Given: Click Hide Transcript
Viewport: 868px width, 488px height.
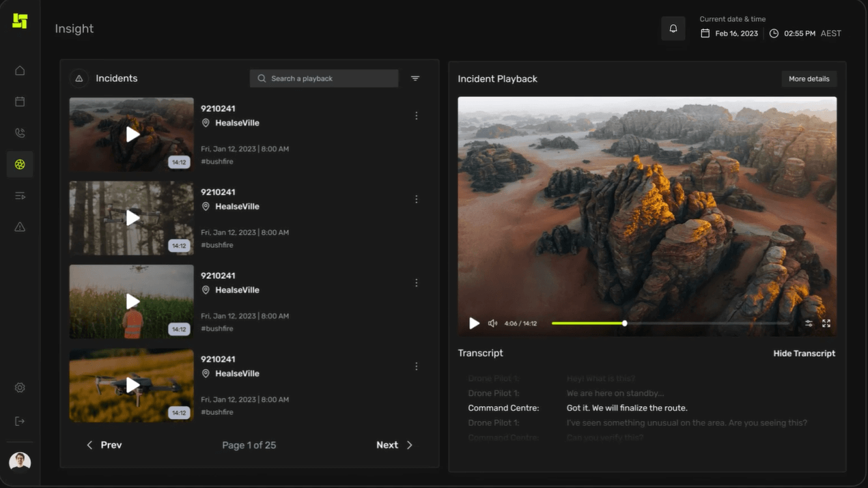Looking at the screenshot, I should point(804,354).
